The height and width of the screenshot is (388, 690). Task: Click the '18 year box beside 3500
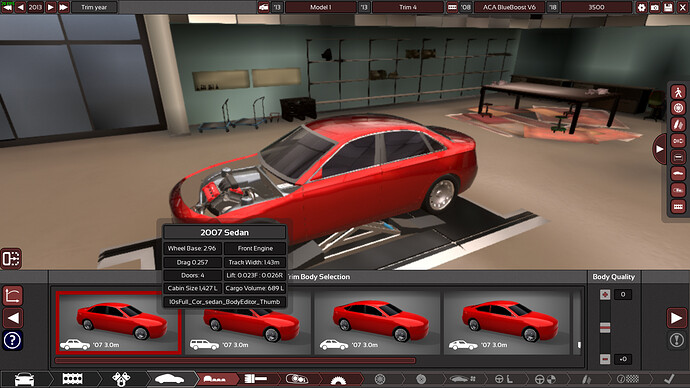[553, 7]
